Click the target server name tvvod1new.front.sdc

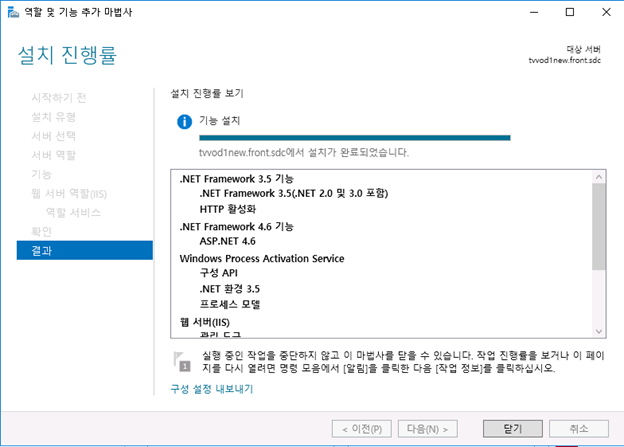click(564, 60)
